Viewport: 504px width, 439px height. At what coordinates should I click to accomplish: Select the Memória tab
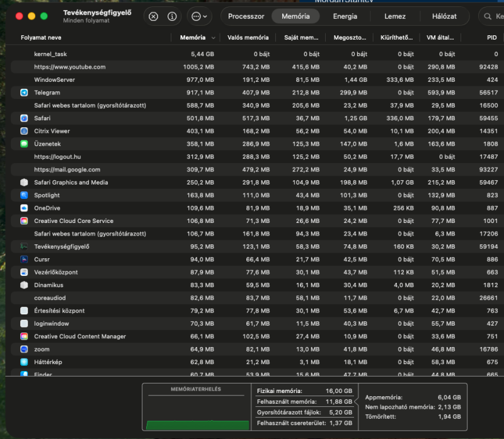295,16
